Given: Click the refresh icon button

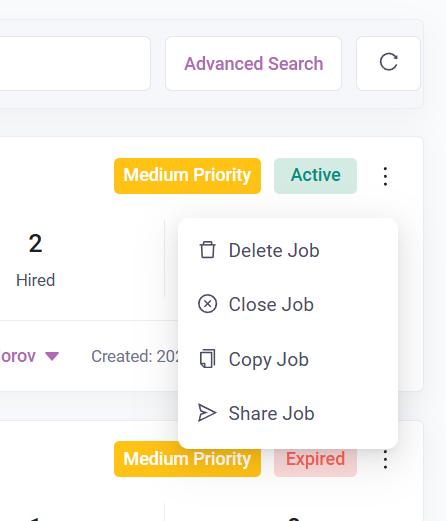Looking at the screenshot, I should click(x=388, y=63).
